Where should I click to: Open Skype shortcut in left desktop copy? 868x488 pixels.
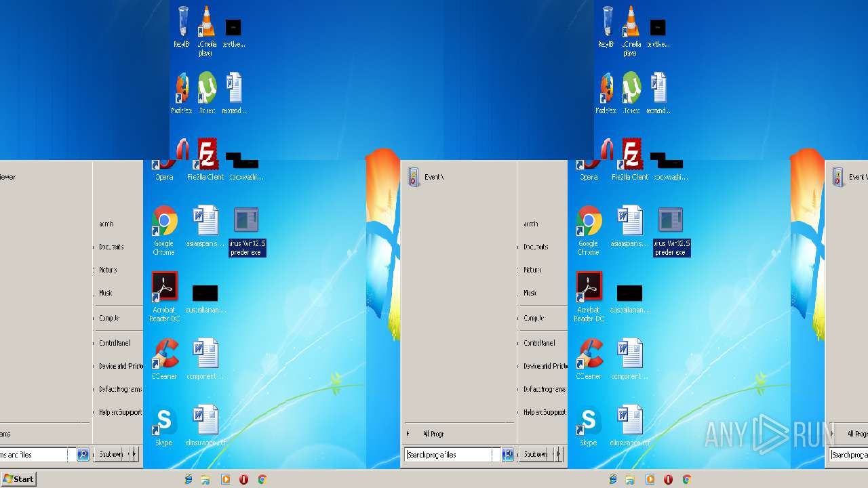[164, 426]
